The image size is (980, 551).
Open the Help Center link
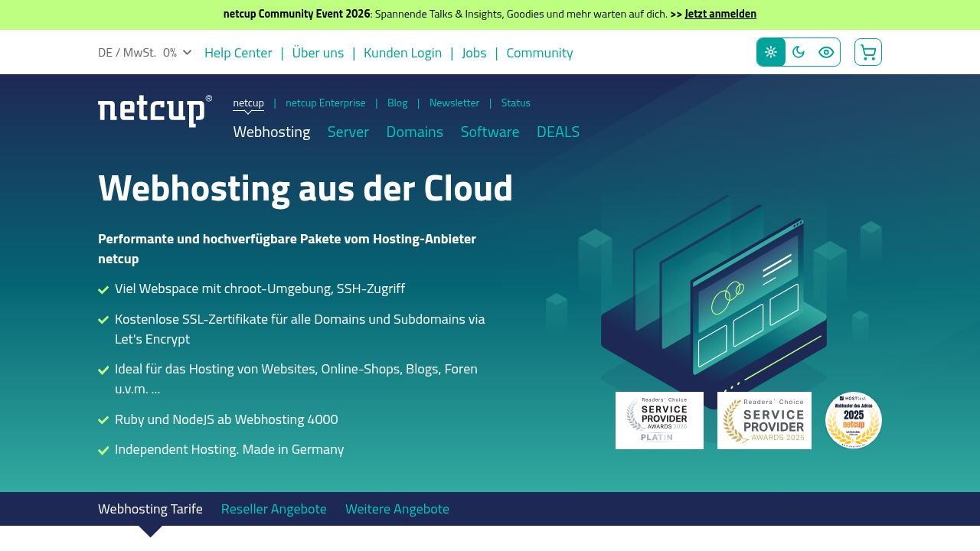[x=238, y=53]
